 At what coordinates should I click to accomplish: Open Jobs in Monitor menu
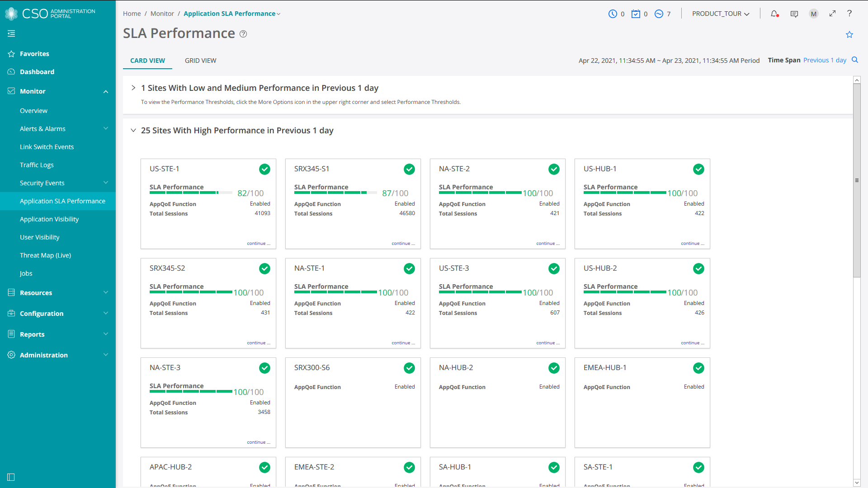26,273
